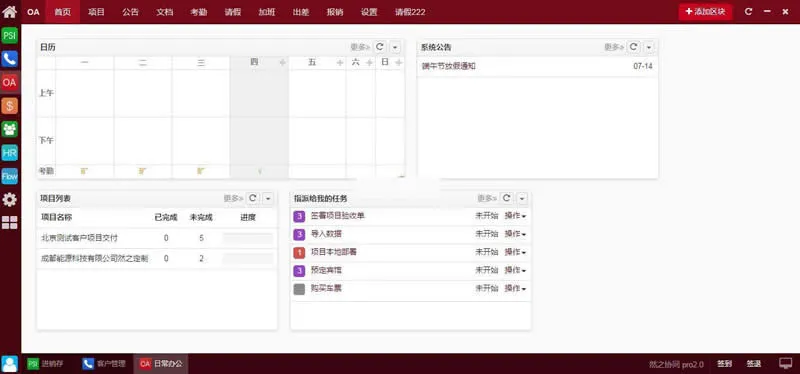Reload the page via top-right refresh icon

point(748,12)
